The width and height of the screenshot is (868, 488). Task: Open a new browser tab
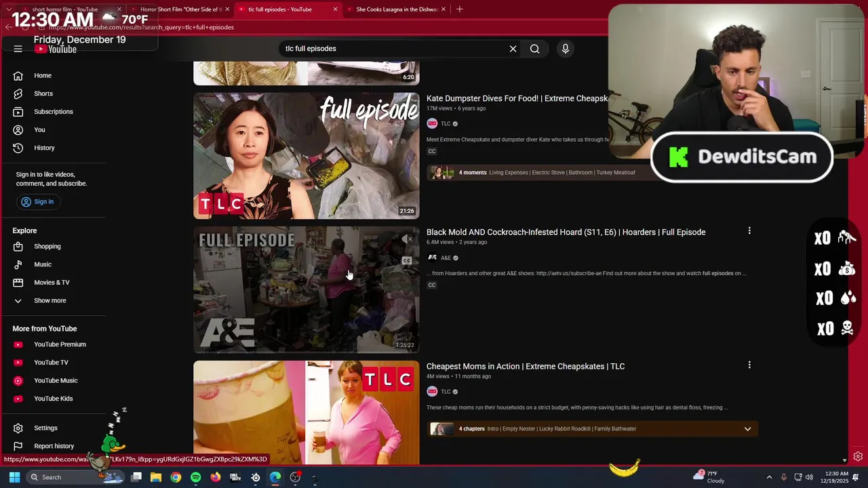click(460, 9)
